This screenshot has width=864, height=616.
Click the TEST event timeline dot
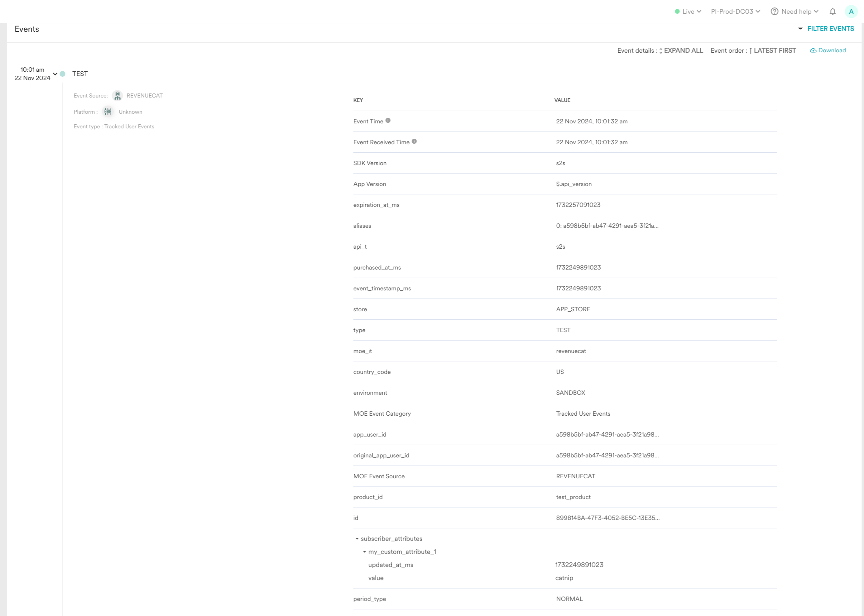pyautogui.click(x=63, y=74)
